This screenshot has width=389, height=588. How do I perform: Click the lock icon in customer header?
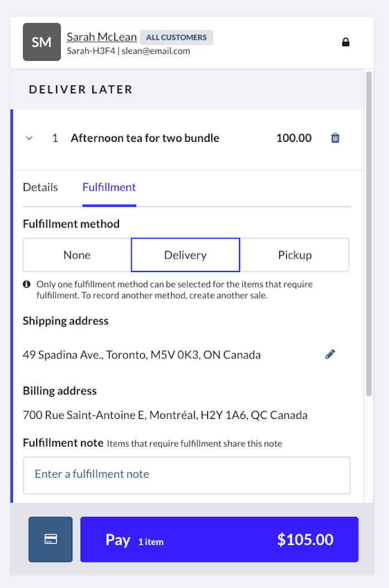pyautogui.click(x=346, y=42)
